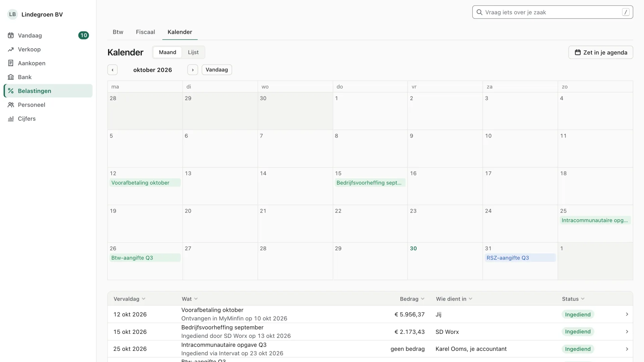The width and height of the screenshot is (644, 362).
Task: Click the 10 badge on Vandaag
Action: [x=84, y=36]
